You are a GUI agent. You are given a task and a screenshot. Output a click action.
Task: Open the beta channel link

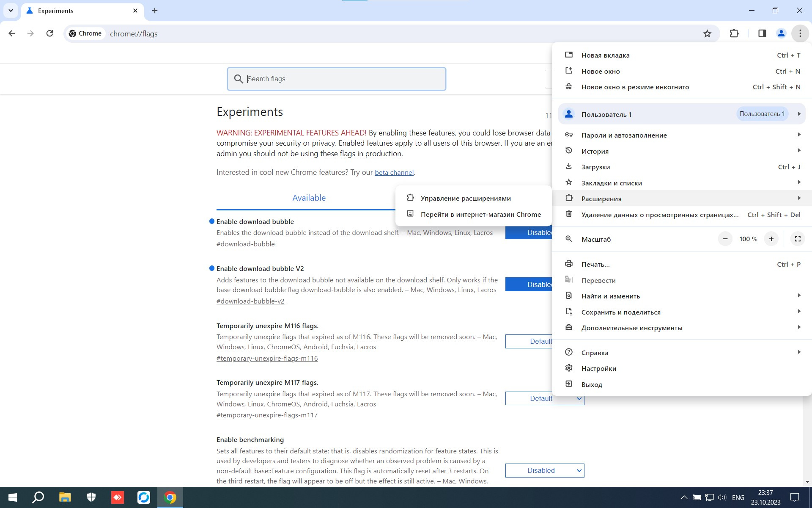tap(394, 173)
